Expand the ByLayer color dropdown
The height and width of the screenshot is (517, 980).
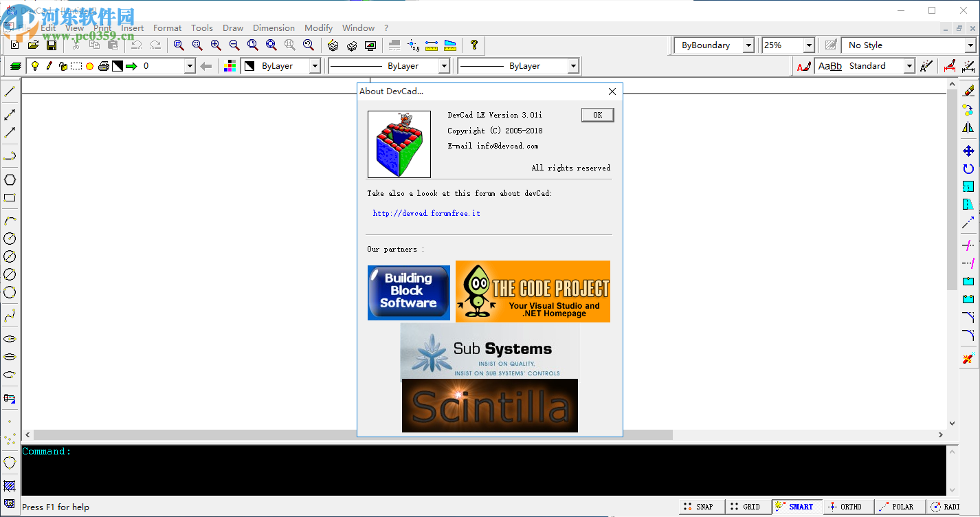click(x=315, y=66)
